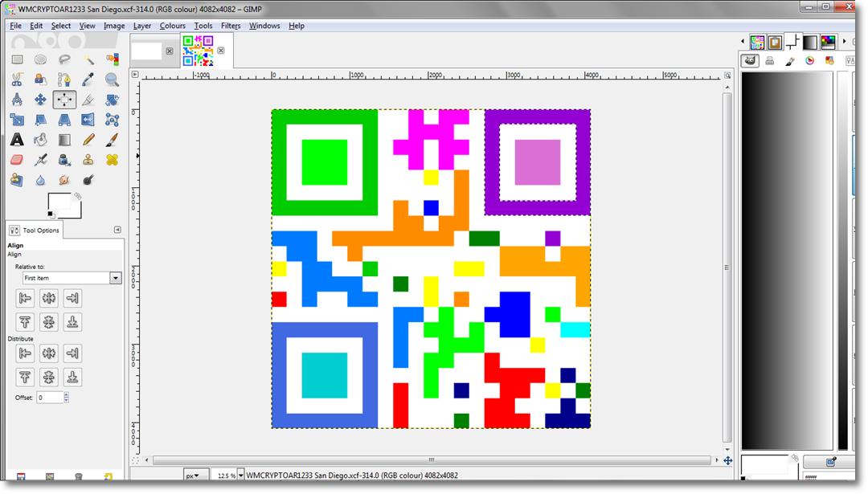Select the Fuzzy Select magic wand tool

88,59
